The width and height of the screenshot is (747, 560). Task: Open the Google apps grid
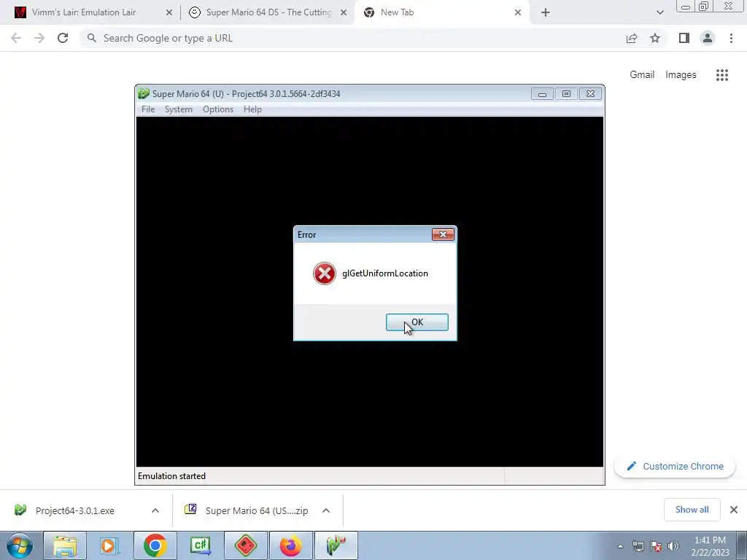(721, 75)
